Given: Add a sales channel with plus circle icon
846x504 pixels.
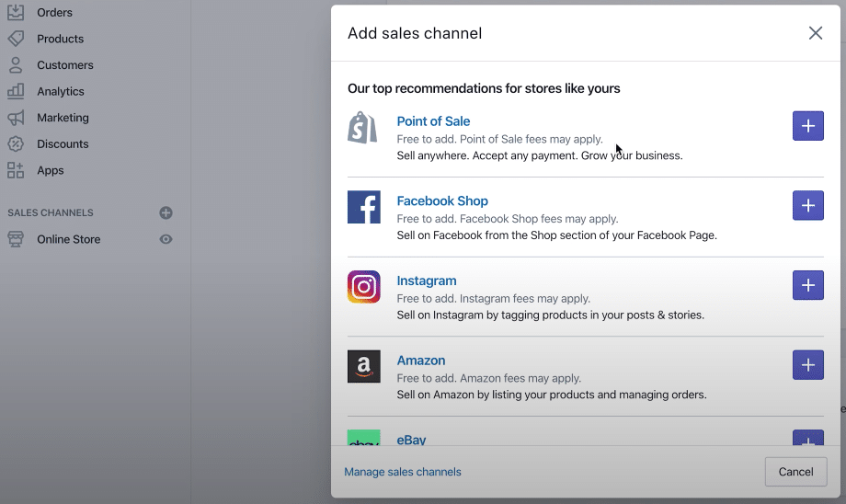Looking at the screenshot, I should click(166, 212).
